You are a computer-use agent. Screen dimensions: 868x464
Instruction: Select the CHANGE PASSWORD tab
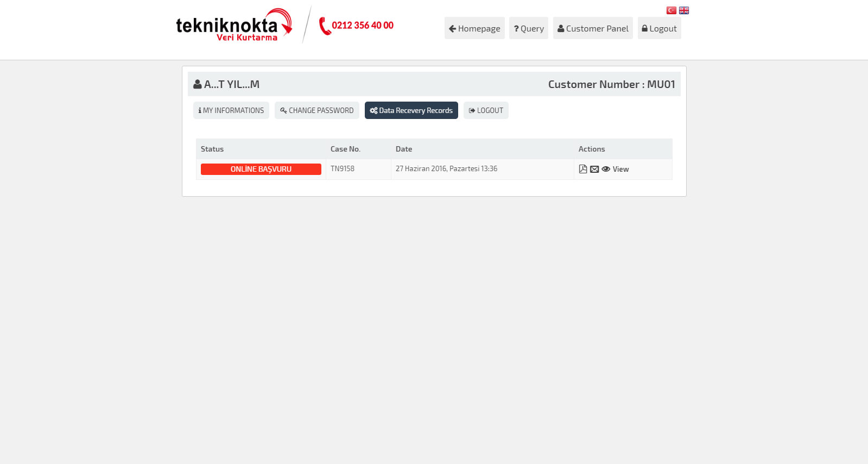[x=316, y=110]
